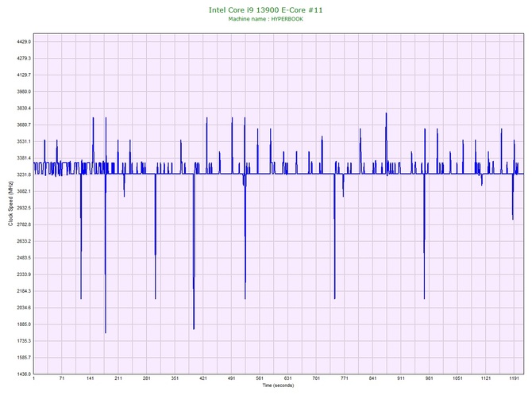
Task: Select the 1885.0 y-axis value
Action: point(24,324)
